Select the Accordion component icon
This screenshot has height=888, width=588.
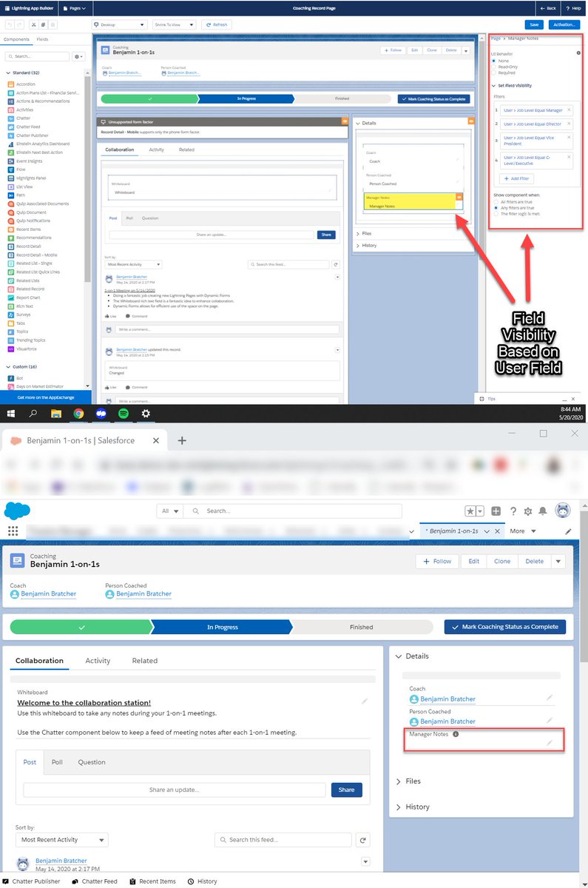tap(10, 84)
